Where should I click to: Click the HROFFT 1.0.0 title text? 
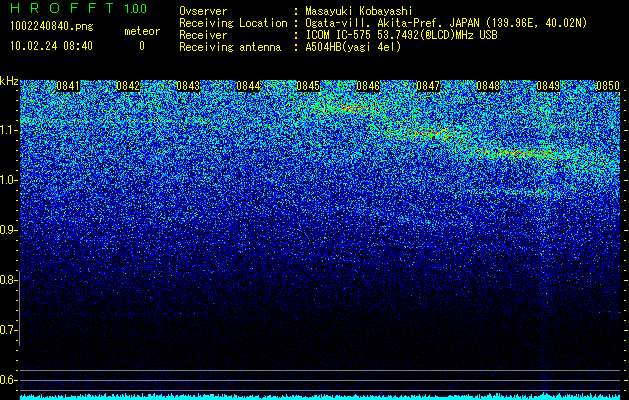[x=79, y=8]
